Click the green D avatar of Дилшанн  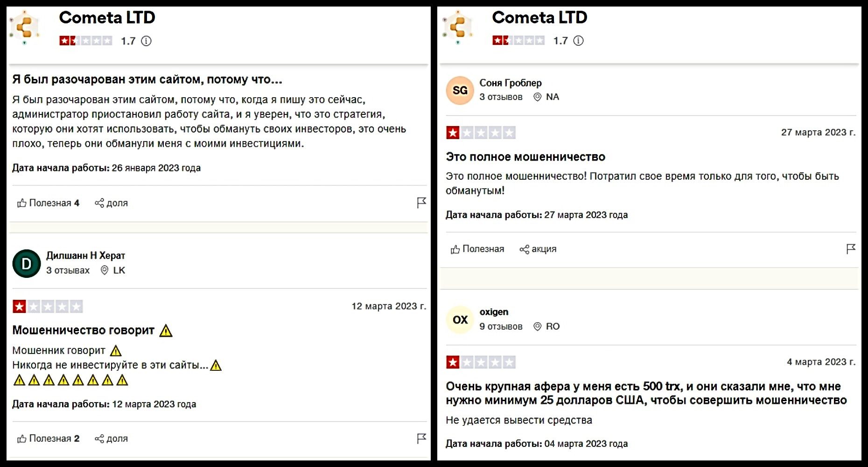pyautogui.click(x=27, y=264)
